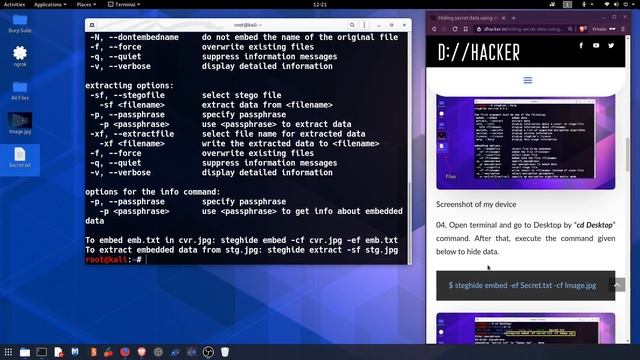Open the Applications menu

pos(50,4)
